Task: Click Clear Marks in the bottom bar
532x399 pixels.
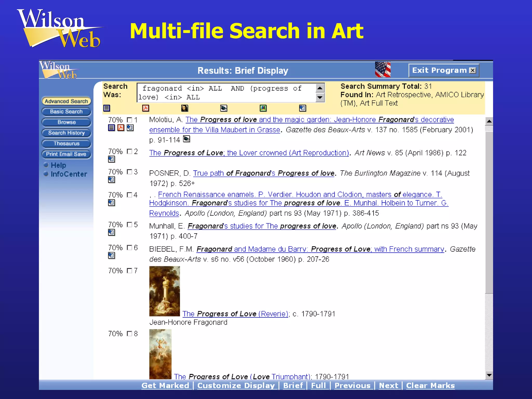Action: click(430, 385)
